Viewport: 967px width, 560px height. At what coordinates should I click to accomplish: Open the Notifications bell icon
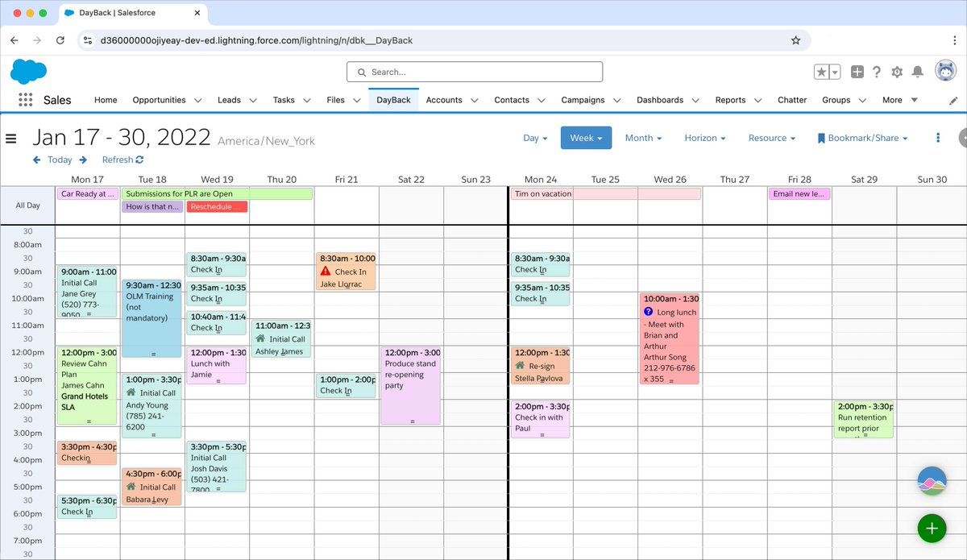917,72
